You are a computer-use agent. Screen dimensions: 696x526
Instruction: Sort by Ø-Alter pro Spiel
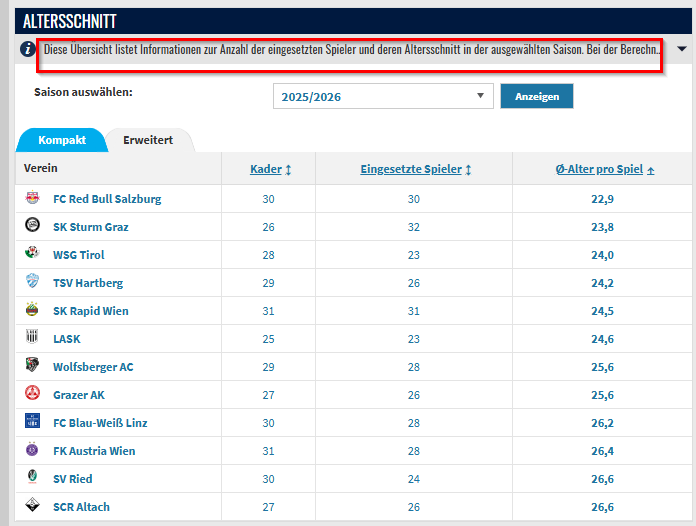pyautogui.click(x=605, y=170)
